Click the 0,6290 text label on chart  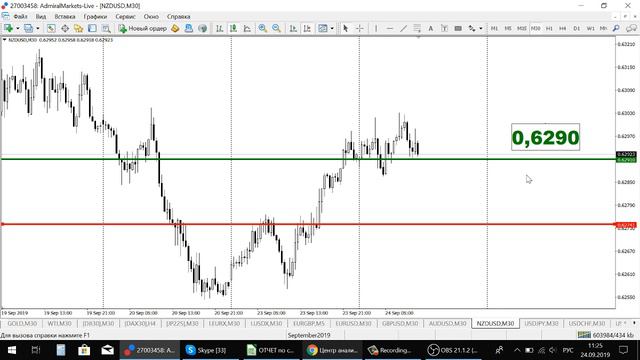coord(545,137)
